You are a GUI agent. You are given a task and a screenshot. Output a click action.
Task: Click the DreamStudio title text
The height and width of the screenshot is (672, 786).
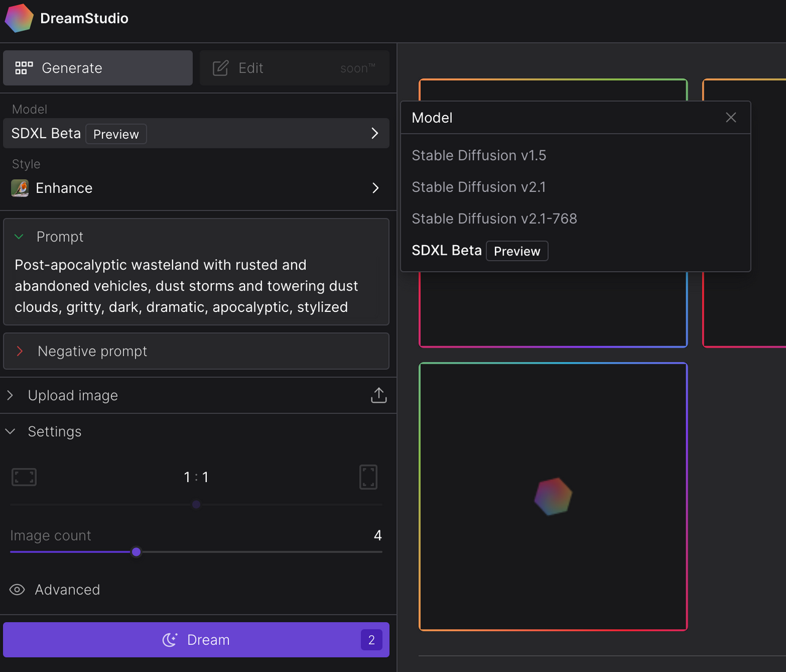[x=84, y=18]
